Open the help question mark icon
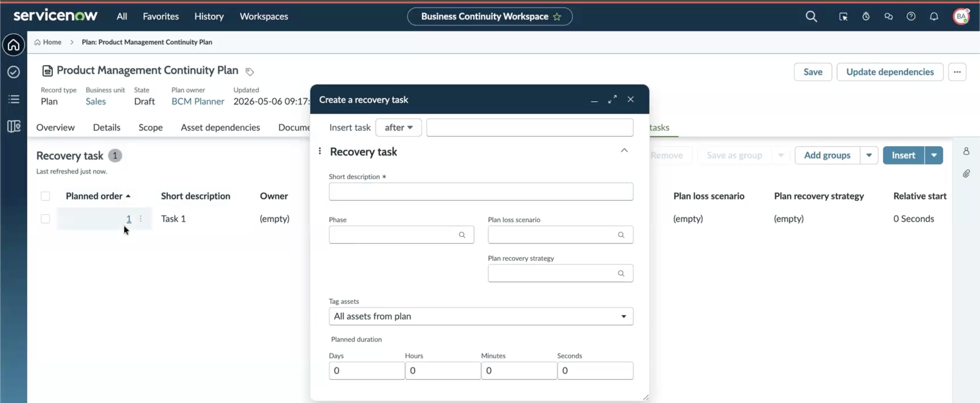980x403 pixels. point(911,16)
